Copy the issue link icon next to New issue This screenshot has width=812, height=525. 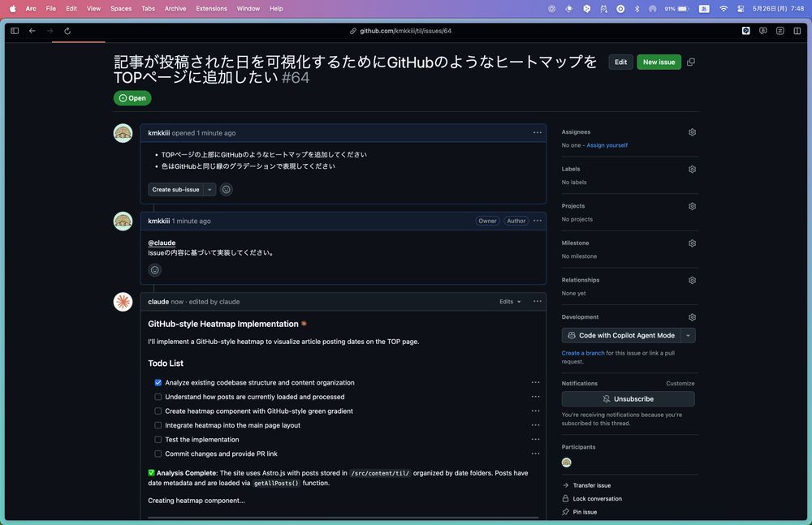pyautogui.click(x=691, y=62)
